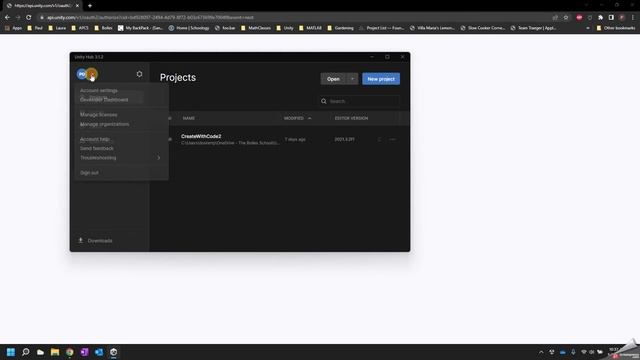
Task: Click the share icon in the address bar
Action: point(555,18)
